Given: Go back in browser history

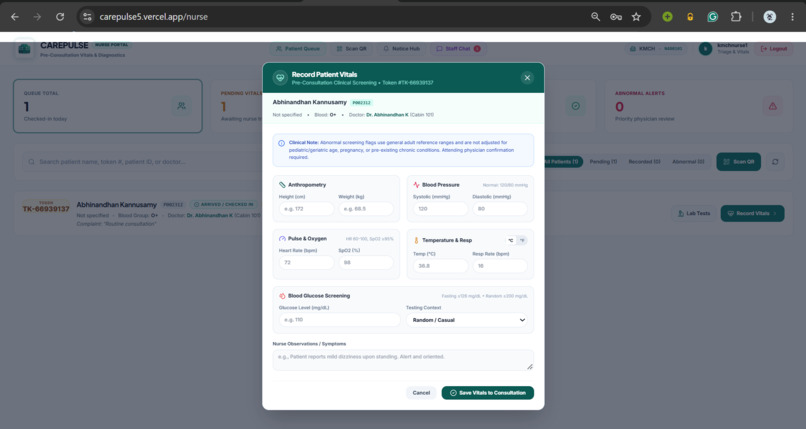Looking at the screenshot, I should click(x=15, y=17).
